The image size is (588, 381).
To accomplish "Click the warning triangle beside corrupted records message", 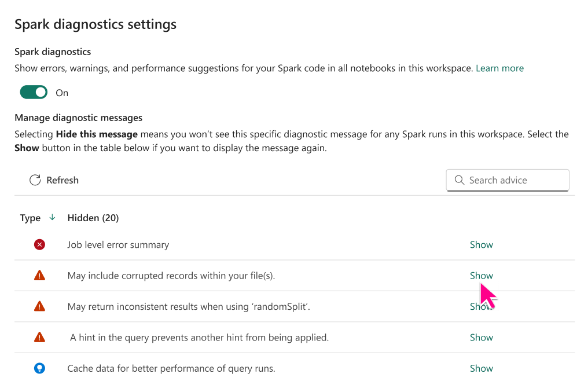I will coord(39,276).
